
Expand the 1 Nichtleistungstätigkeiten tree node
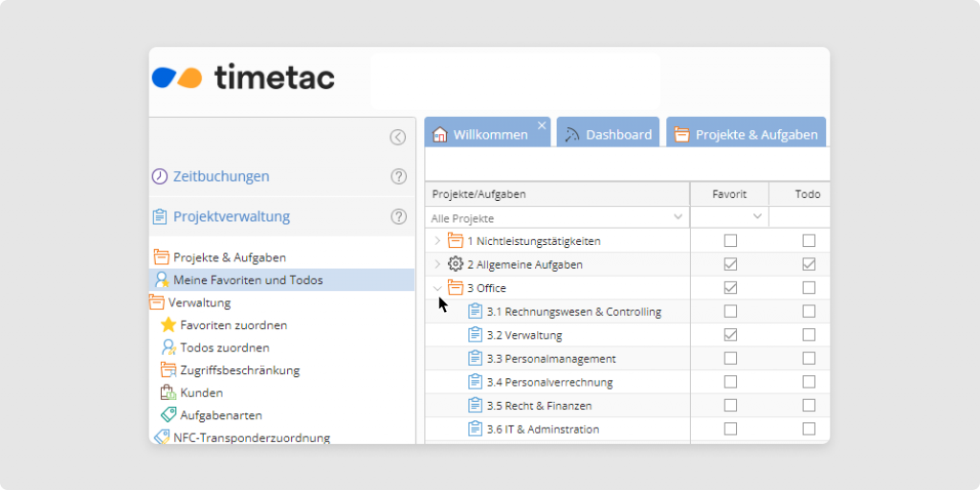(437, 240)
